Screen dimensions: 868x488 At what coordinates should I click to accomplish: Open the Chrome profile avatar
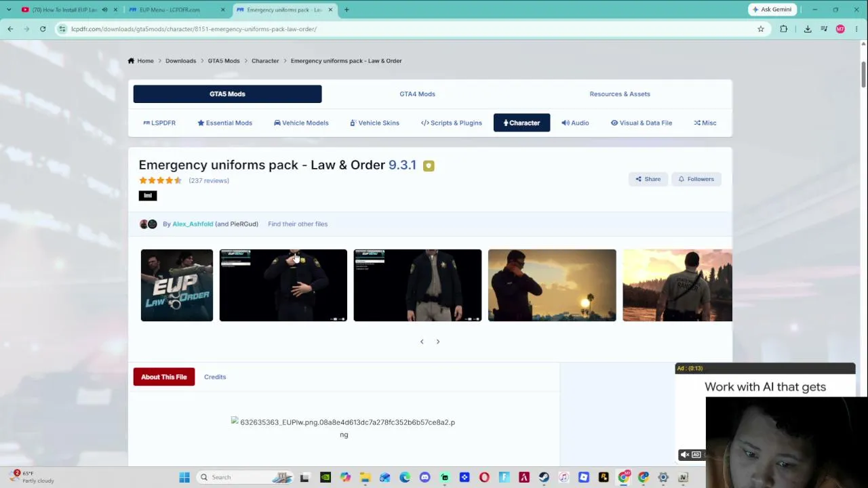pyautogui.click(x=840, y=29)
